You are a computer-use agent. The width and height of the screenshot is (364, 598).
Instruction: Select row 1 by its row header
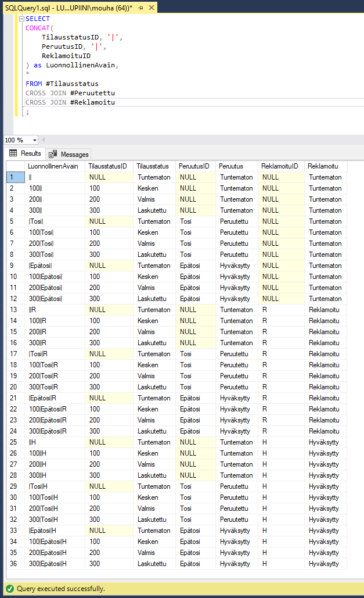point(16,177)
